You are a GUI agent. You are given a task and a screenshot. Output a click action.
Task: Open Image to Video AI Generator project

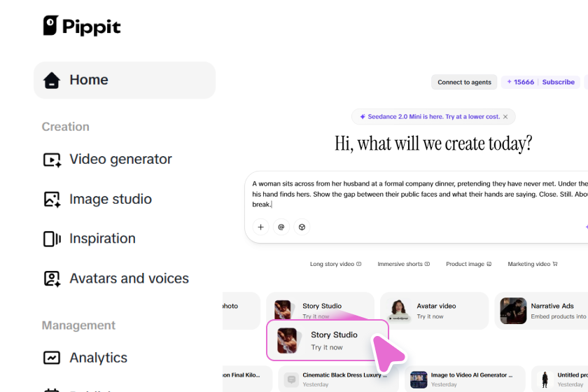point(465,379)
